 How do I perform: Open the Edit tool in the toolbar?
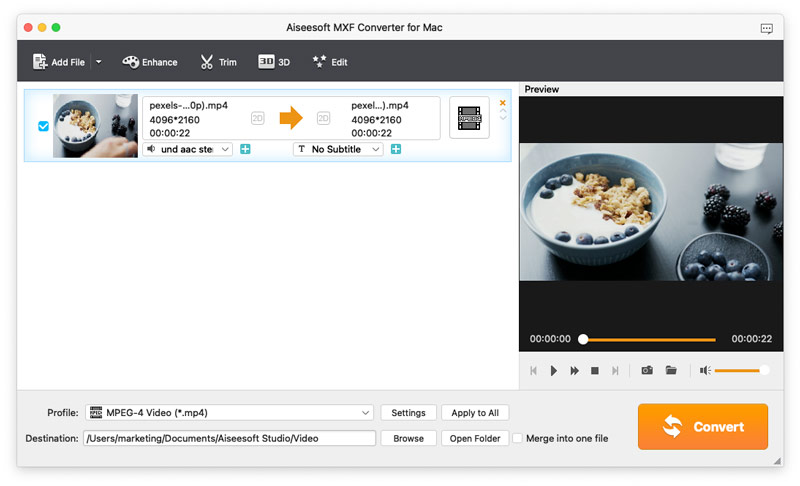(x=330, y=62)
